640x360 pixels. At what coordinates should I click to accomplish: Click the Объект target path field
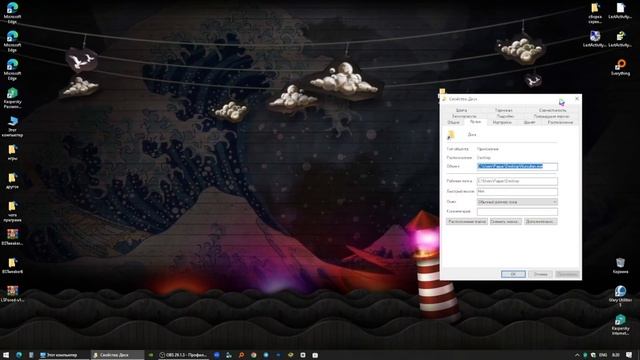[517, 166]
